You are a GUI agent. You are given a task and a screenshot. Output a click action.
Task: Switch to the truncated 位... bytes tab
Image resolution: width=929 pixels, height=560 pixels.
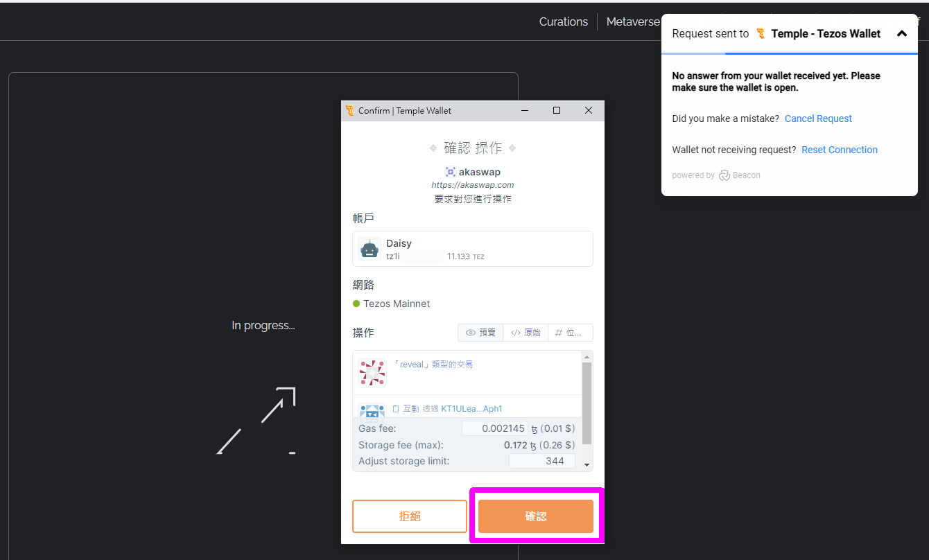pos(571,333)
